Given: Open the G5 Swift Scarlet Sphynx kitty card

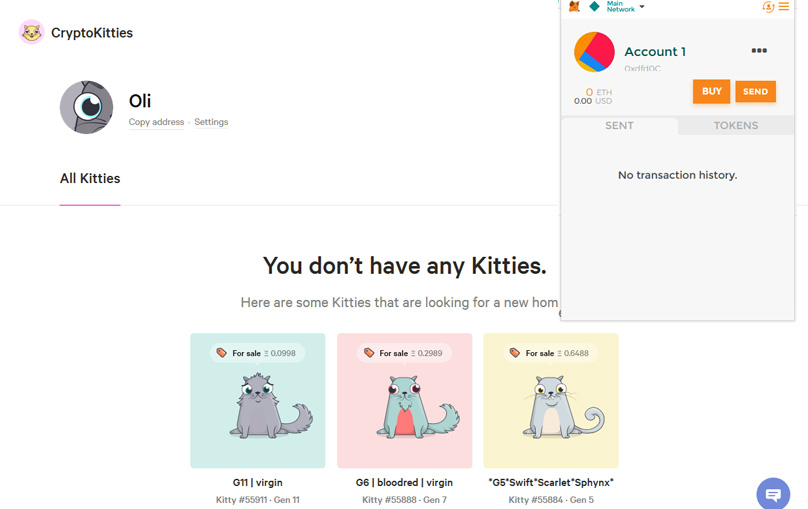Looking at the screenshot, I should 551,401.
